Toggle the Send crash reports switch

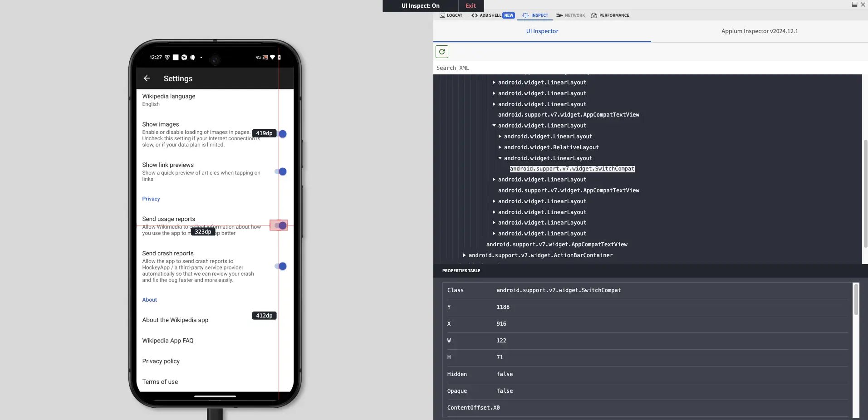[x=281, y=266]
